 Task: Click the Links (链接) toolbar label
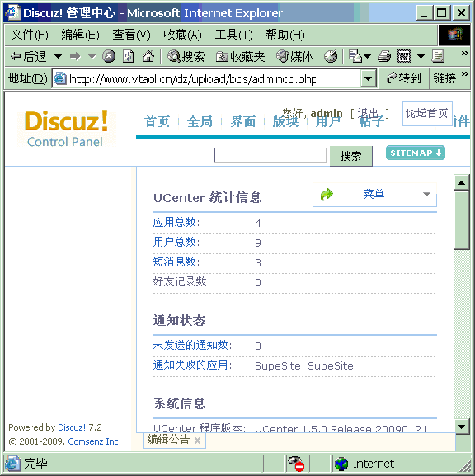pyautogui.click(x=444, y=78)
